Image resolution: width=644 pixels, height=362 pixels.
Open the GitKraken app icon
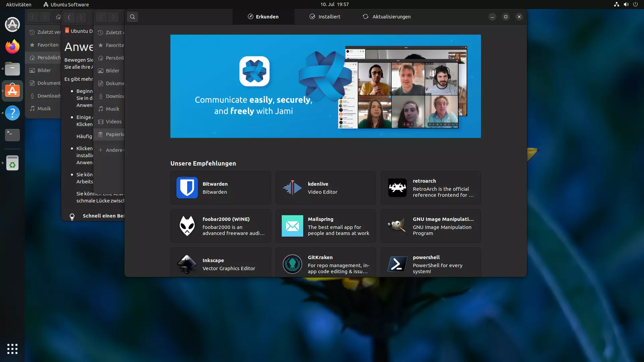click(292, 264)
